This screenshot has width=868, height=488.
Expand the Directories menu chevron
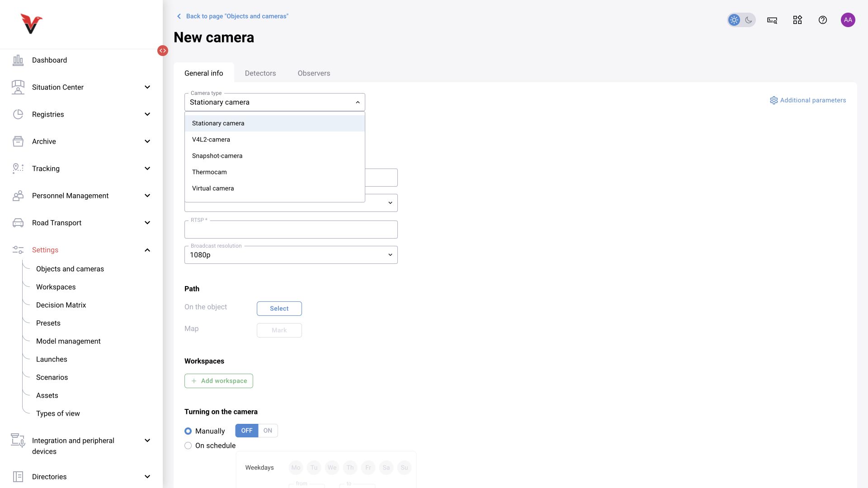pos(147,477)
